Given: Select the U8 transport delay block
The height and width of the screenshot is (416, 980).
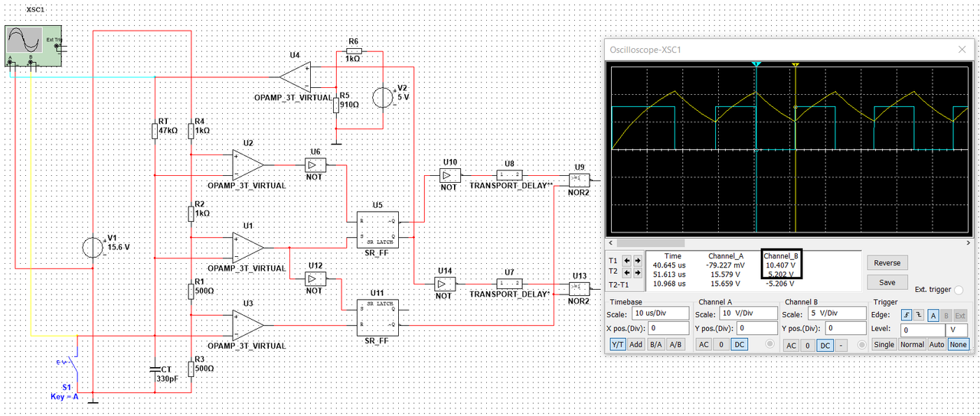Looking at the screenshot, I should (509, 175).
